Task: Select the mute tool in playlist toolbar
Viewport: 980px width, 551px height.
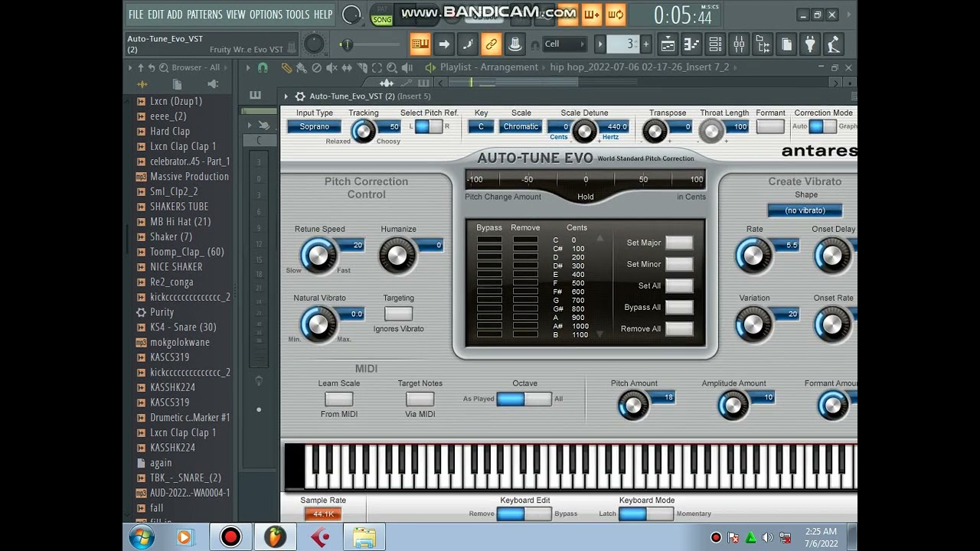Action: [x=332, y=67]
